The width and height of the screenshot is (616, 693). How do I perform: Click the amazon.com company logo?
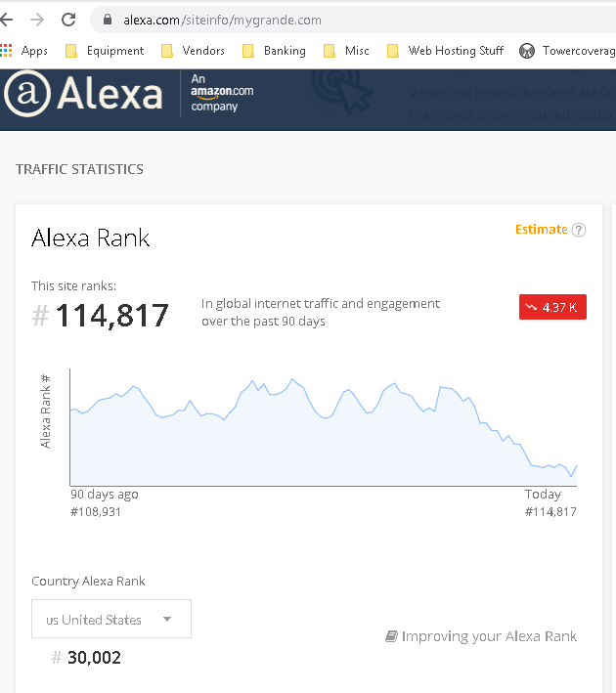(222, 93)
